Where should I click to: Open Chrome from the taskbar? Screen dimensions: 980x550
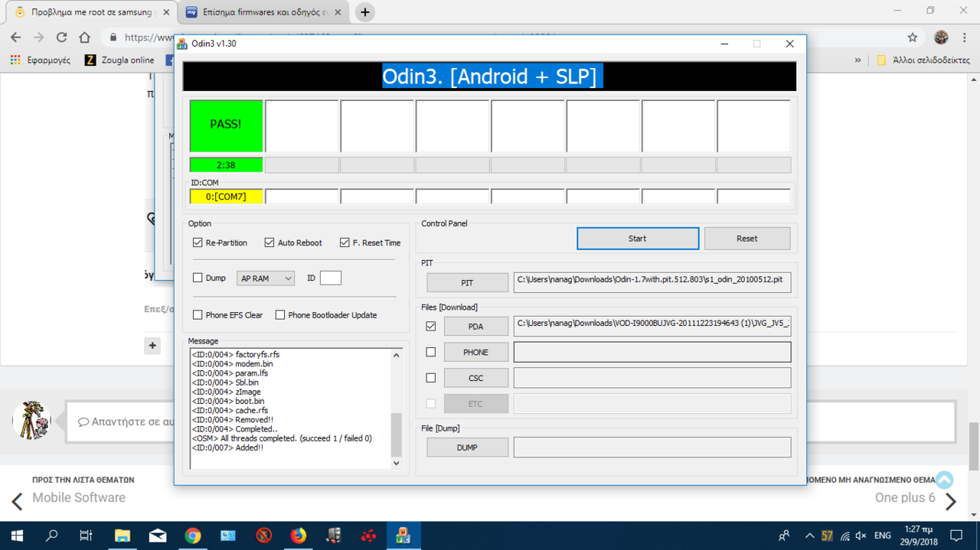193,535
